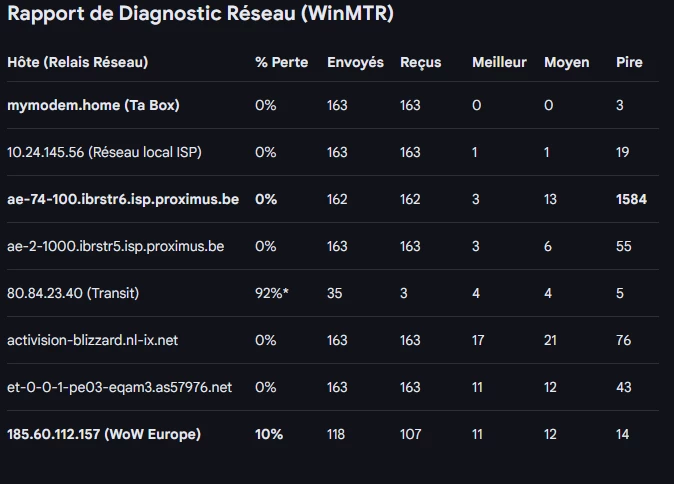The width and height of the screenshot is (674, 484).
Task: Click the 'Moyen' column header
Action: (566, 62)
